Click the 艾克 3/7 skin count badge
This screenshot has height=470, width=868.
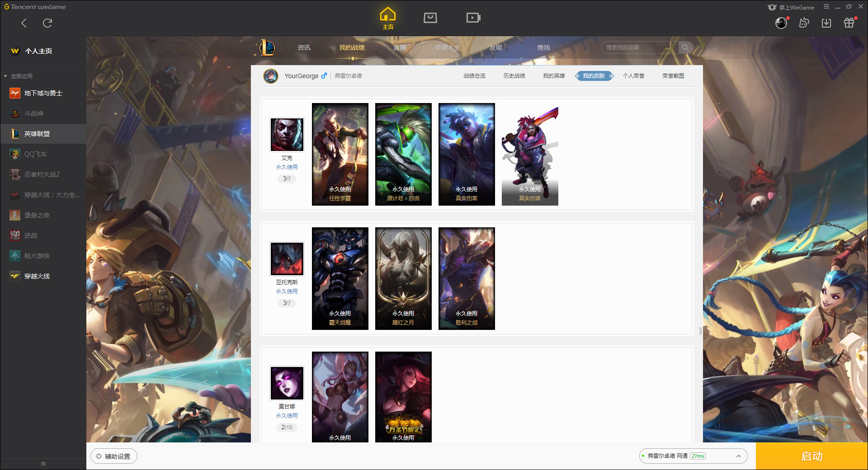[x=287, y=179]
